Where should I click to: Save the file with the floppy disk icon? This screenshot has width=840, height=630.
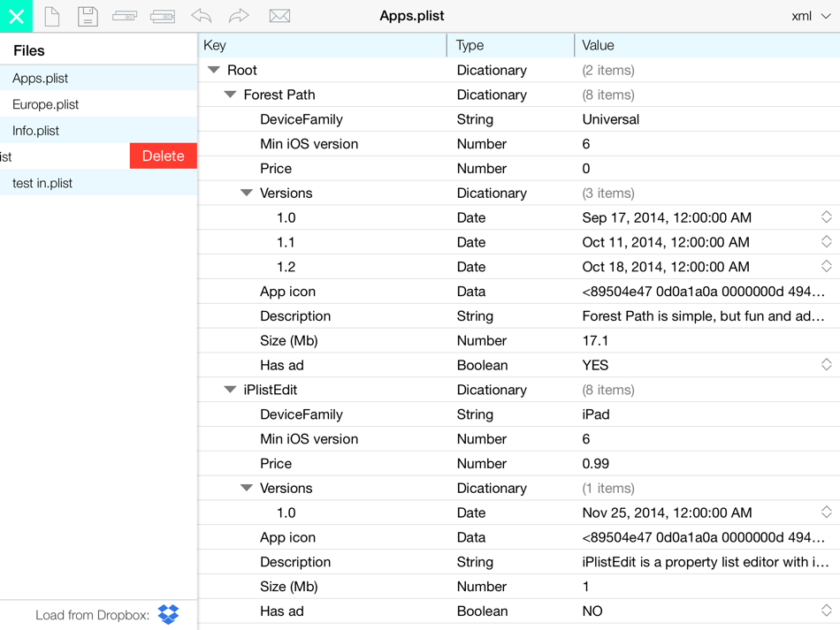pyautogui.click(x=88, y=16)
